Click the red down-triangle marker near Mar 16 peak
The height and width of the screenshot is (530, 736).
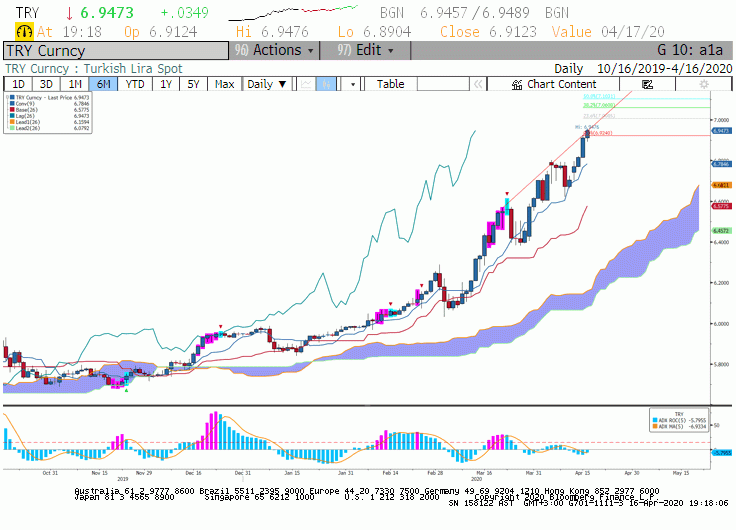(x=507, y=193)
